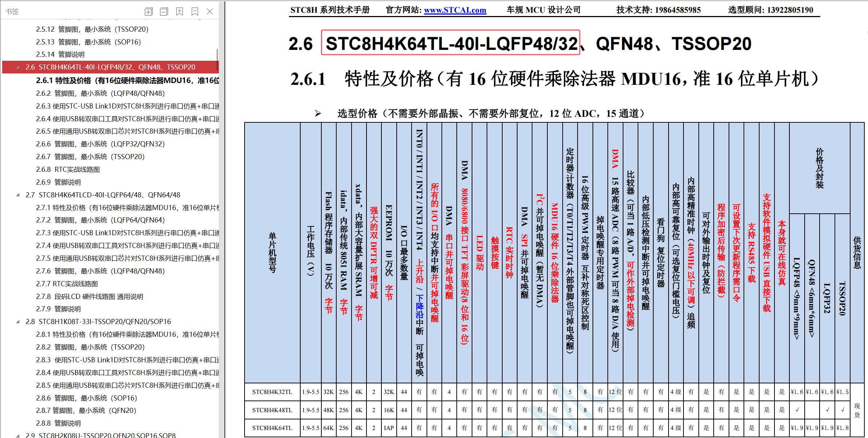Click the 技术支持: 19864585985 header text

tap(658, 10)
